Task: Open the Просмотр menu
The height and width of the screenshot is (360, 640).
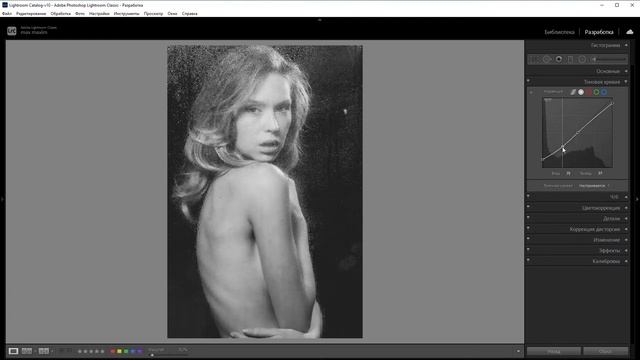Action: [x=153, y=13]
